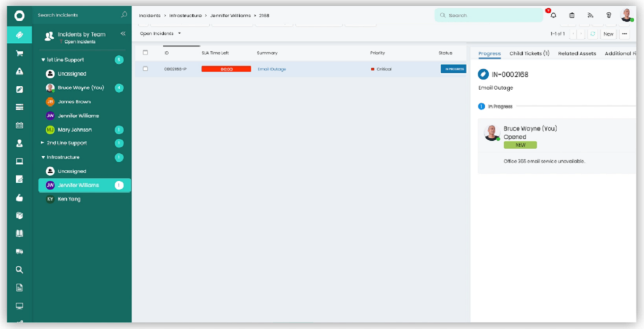Viewport: 644px width, 329px height.
Task: Select Unassigned under 1st Line Support
Action: (72, 74)
